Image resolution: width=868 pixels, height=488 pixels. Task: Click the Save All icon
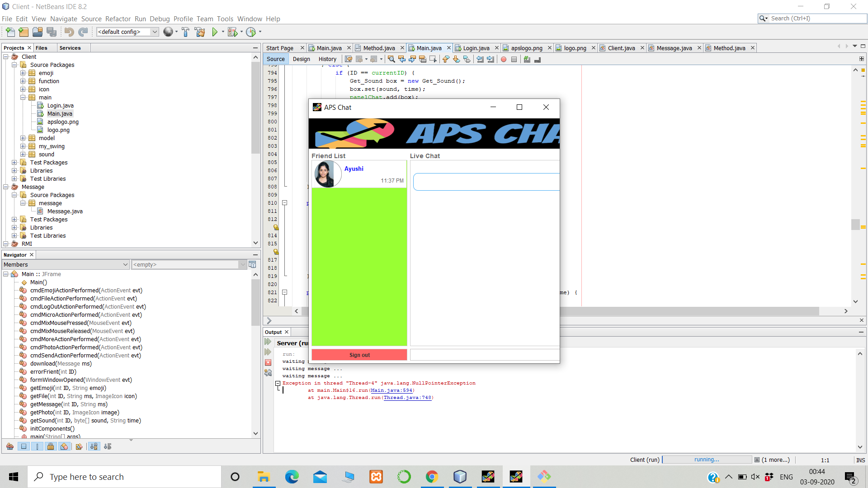(52, 32)
